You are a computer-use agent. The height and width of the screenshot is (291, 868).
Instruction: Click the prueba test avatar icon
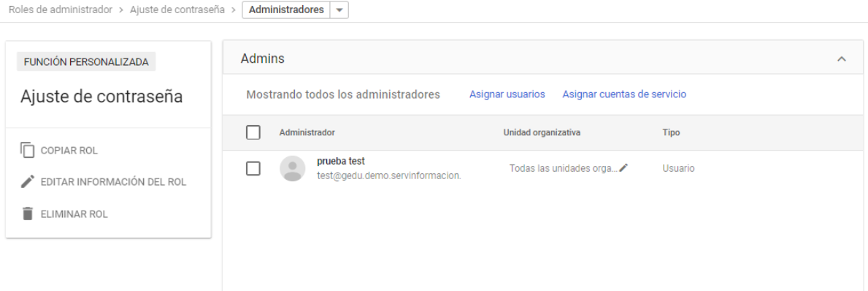(x=292, y=168)
